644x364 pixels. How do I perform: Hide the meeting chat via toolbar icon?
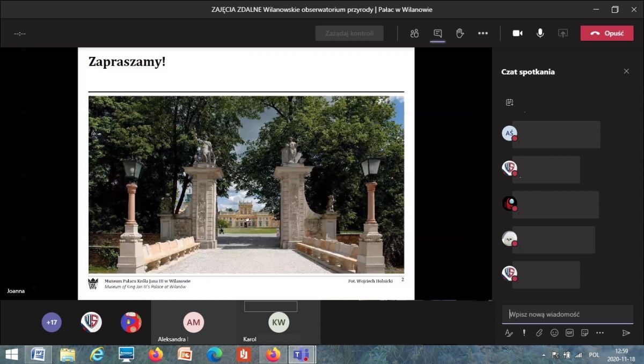tap(437, 33)
